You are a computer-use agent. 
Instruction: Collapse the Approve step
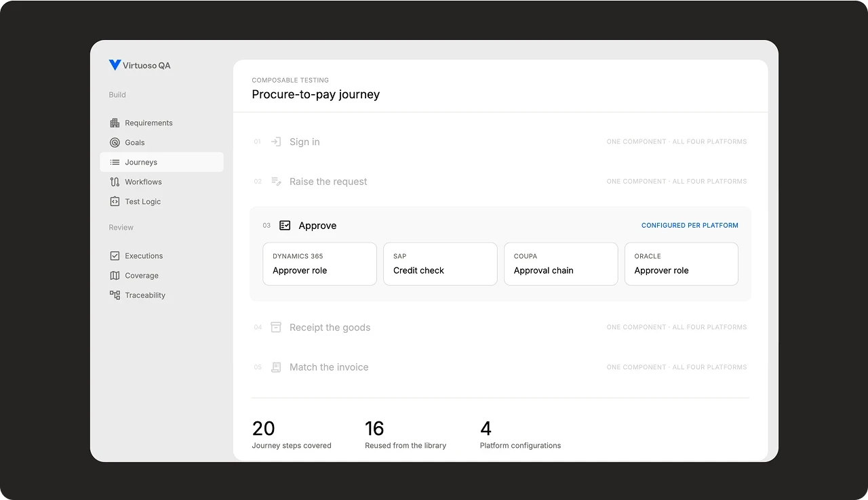click(500, 226)
